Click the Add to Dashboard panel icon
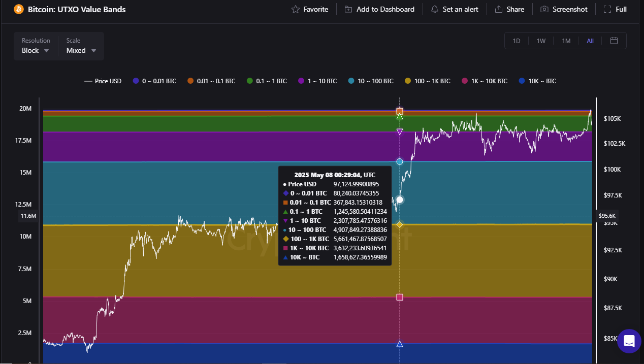The height and width of the screenshot is (364, 644). [348, 9]
